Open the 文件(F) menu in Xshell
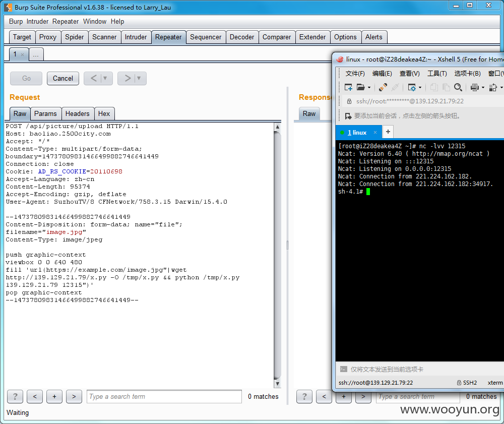Screen dimensions: 504x424 (x=355, y=74)
